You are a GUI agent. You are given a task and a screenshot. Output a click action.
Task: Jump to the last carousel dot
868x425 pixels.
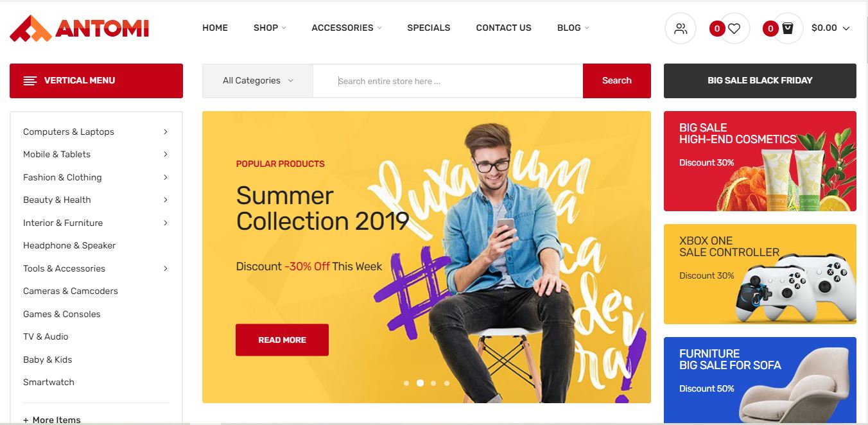click(447, 383)
